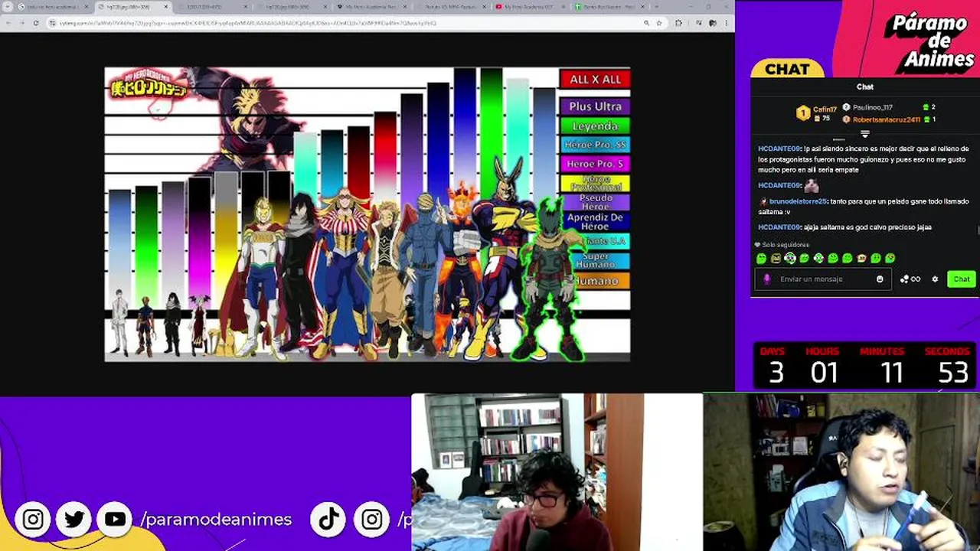Image resolution: width=980 pixels, height=551 pixels.
Task: Insert the monkey-face emote from the quick row
Action: coord(861,259)
